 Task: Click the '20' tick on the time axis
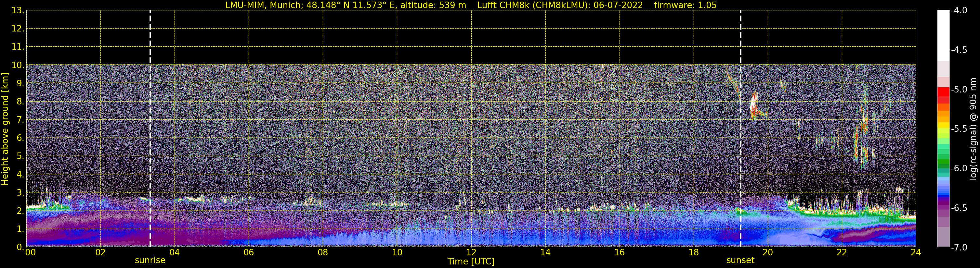tap(768, 252)
